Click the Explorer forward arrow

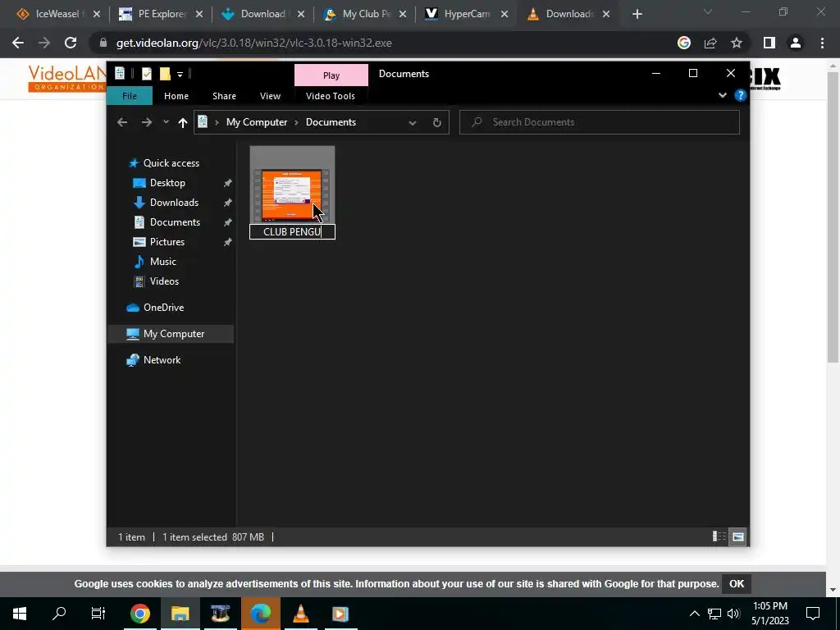(x=146, y=122)
